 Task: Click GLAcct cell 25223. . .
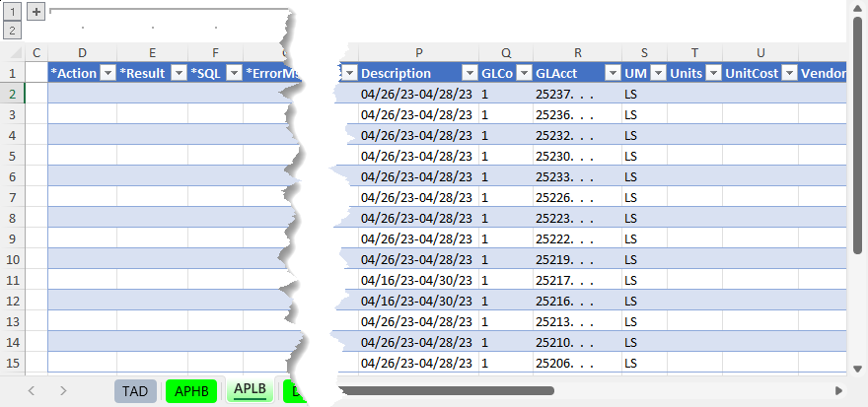(x=577, y=218)
